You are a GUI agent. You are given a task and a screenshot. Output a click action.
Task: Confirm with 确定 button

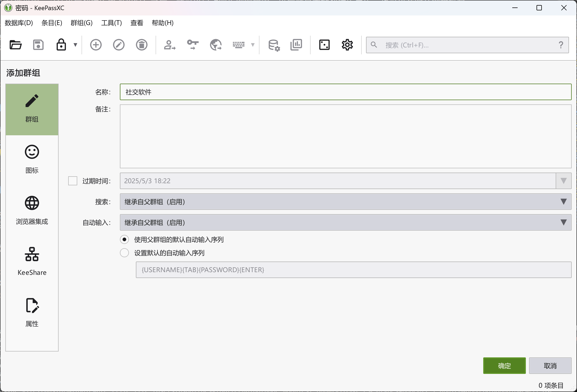[x=504, y=366]
